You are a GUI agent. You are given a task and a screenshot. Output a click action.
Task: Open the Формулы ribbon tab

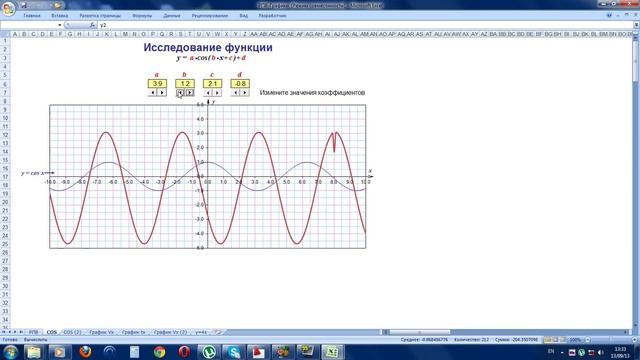(x=142, y=16)
